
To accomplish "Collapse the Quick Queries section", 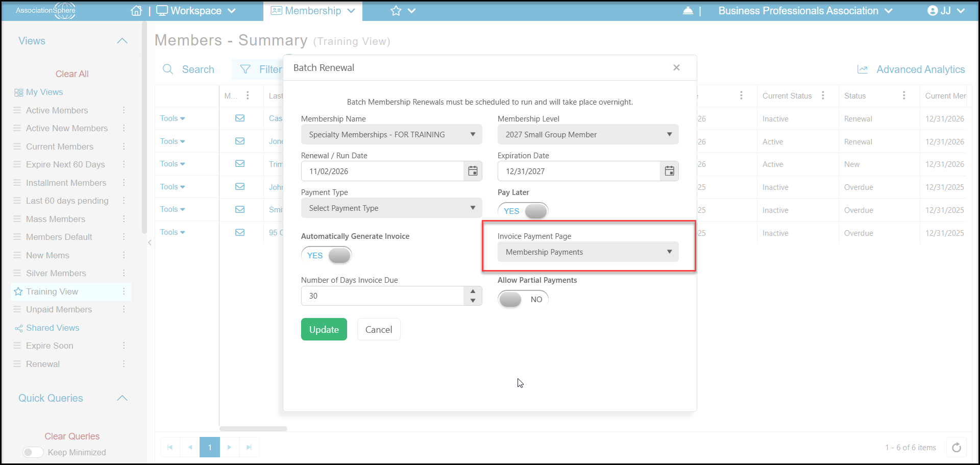I will tap(122, 398).
